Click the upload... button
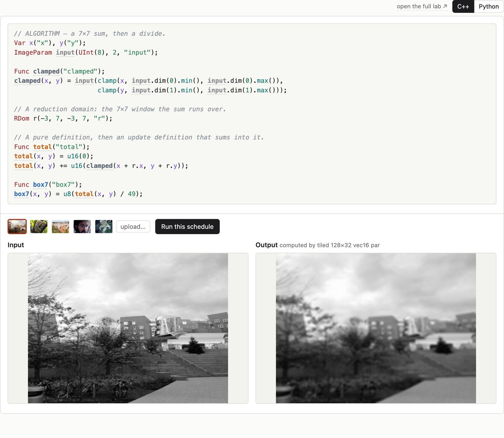 point(133,227)
